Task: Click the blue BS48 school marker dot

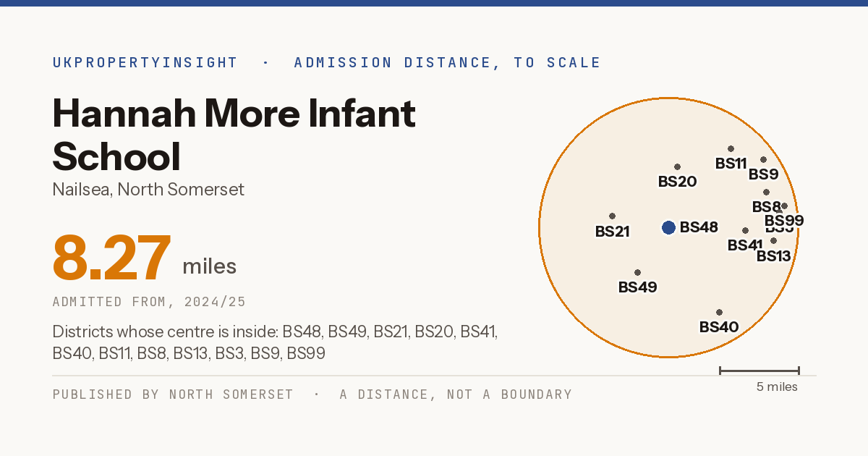Action: pyautogui.click(x=668, y=227)
